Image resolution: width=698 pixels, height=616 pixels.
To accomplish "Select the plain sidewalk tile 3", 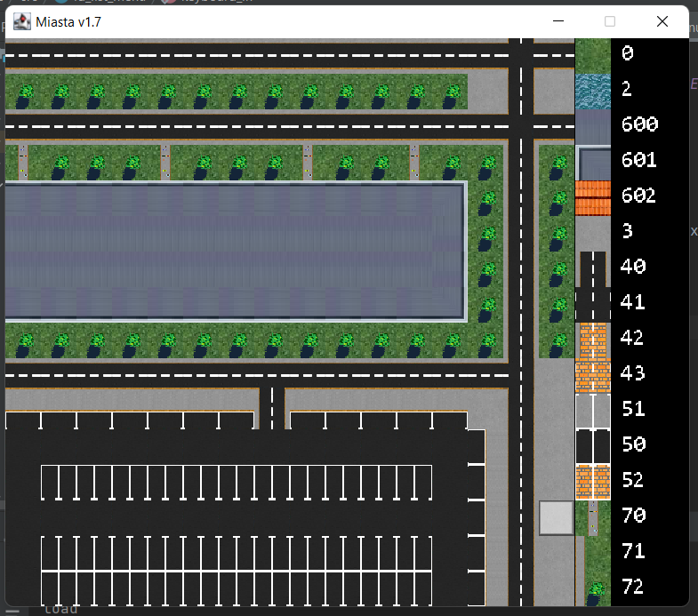I will tap(593, 233).
